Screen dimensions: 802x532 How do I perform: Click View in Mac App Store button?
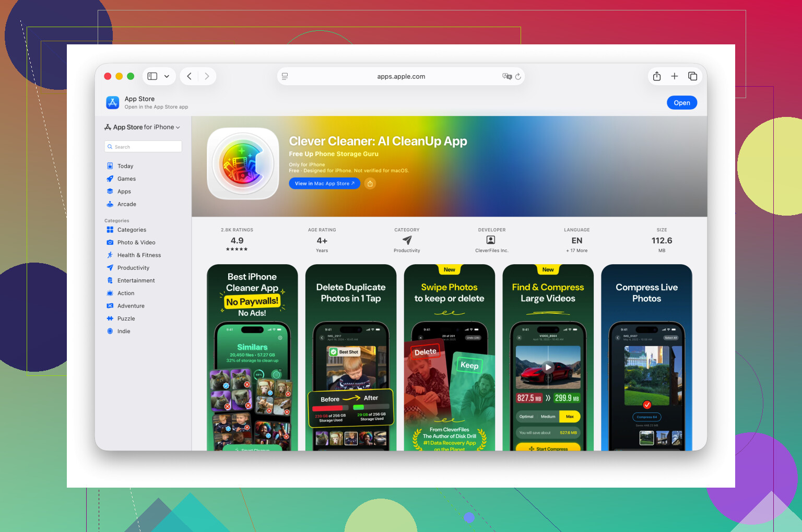tap(324, 184)
